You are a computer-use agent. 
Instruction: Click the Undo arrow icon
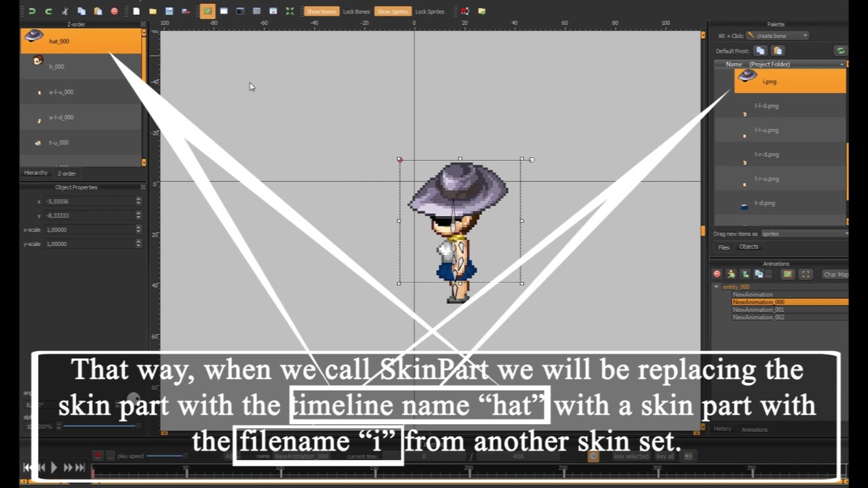point(31,11)
